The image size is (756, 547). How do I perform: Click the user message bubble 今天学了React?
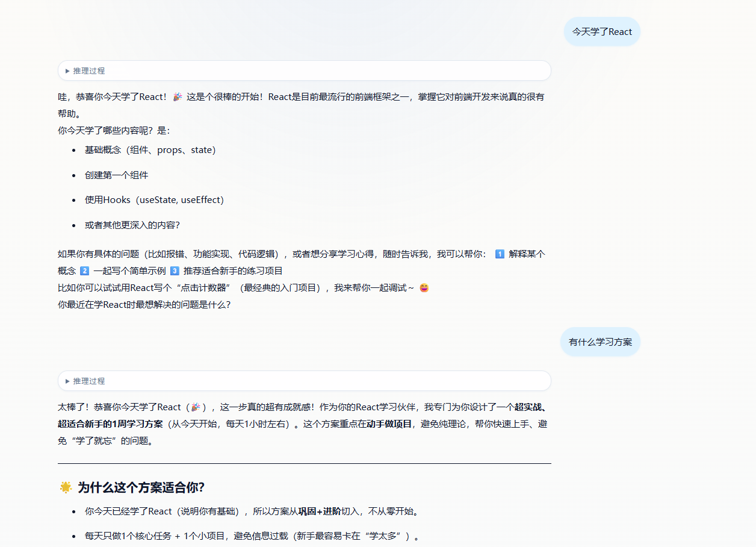(x=602, y=31)
